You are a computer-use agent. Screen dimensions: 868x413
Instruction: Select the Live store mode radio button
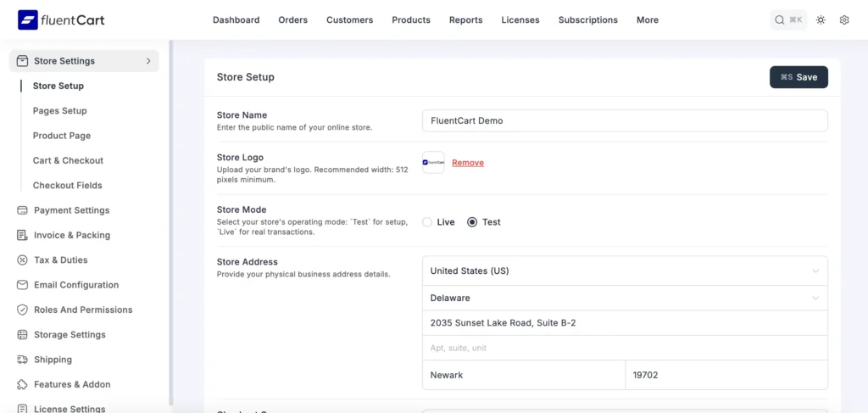click(427, 222)
